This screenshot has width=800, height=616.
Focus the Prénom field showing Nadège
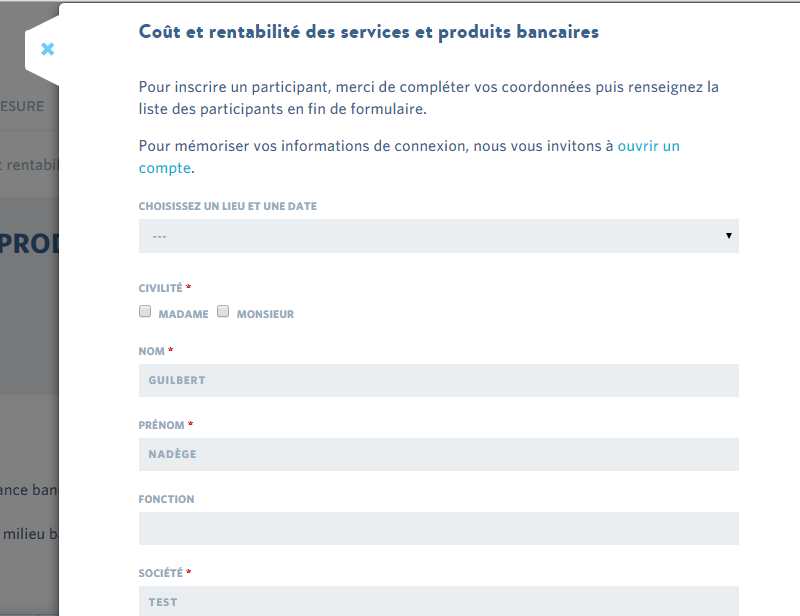[438, 454]
